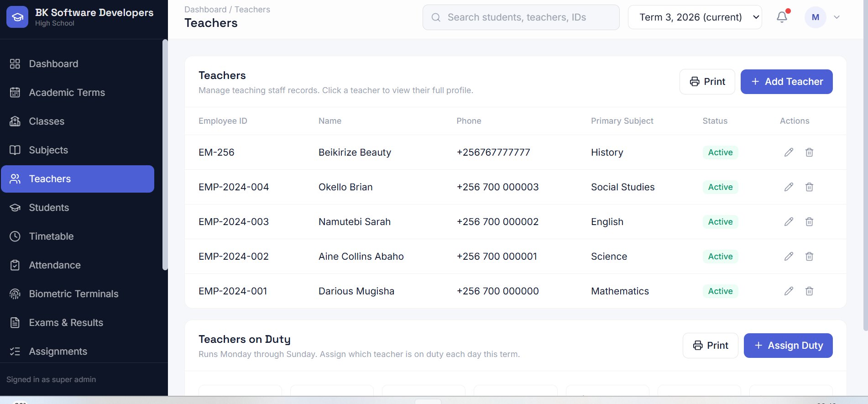The image size is (868, 404).
Task: Expand the user account menu chevron
Action: [837, 17]
